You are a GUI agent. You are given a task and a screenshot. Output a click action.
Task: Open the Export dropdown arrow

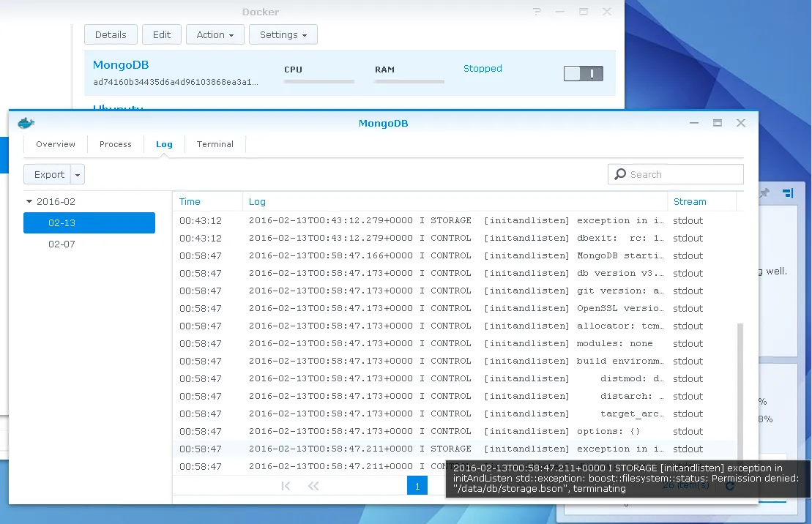pyautogui.click(x=78, y=174)
